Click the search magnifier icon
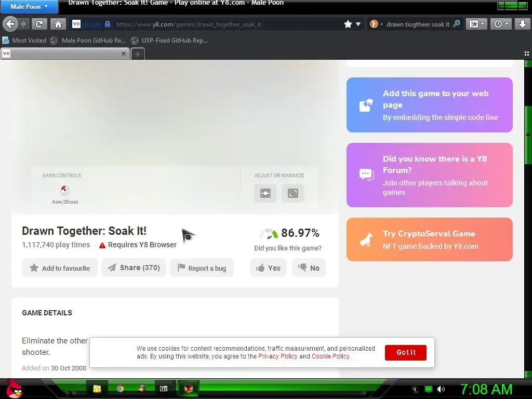This screenshot has height=399, width=532. [457, 24]
